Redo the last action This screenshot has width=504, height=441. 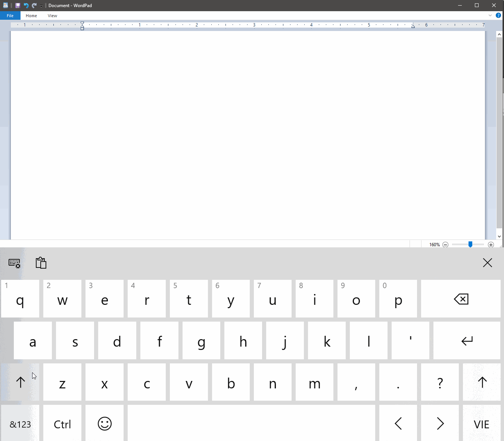click(34, 5)
